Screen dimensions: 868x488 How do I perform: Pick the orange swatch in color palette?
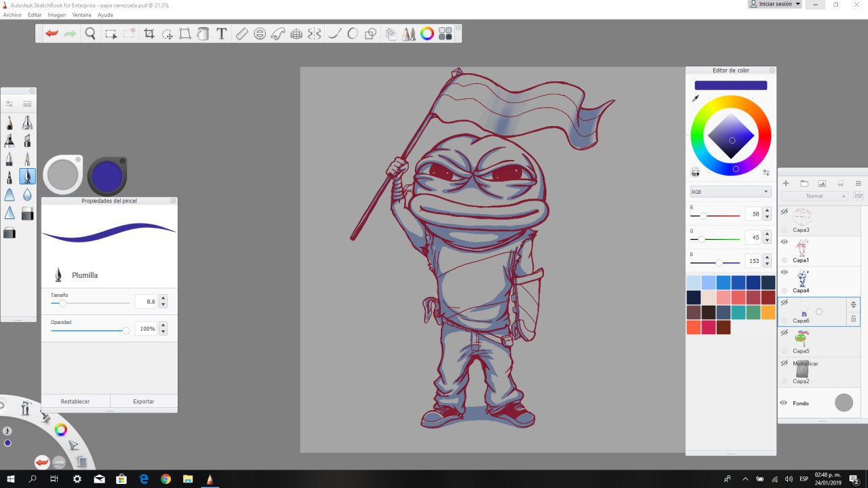[x=768, y=312]
